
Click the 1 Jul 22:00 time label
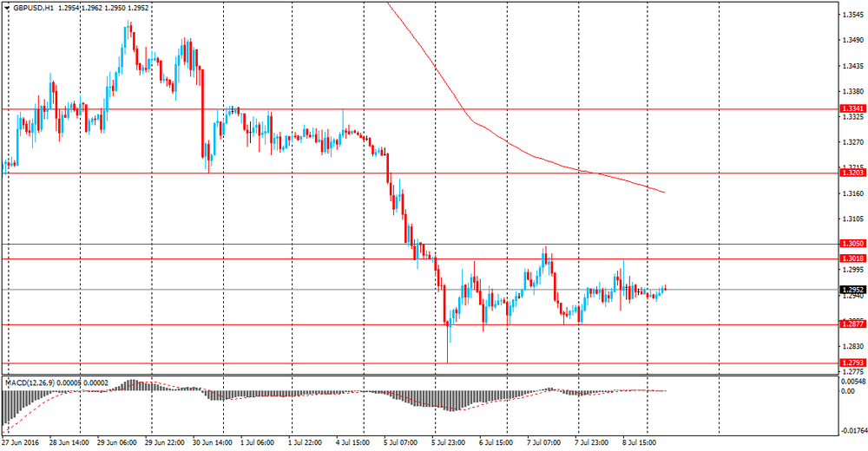[x=306, y=442]
